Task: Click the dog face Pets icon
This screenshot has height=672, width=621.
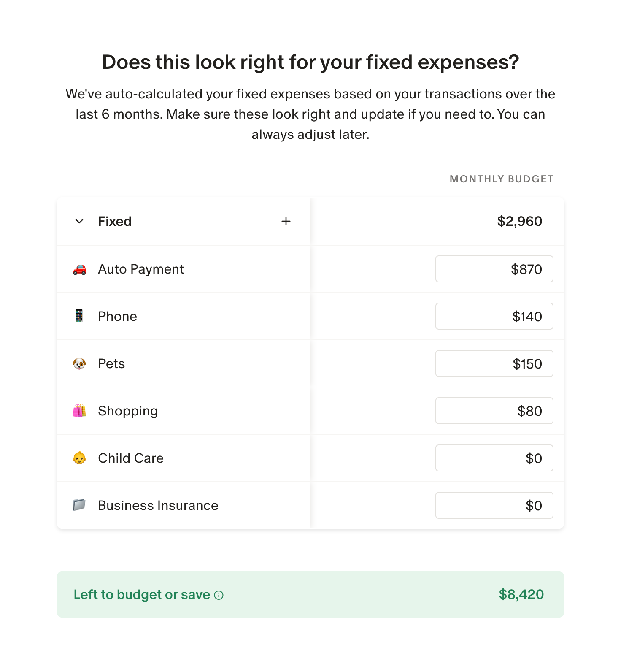Action: pyautogui.click(x=79, y=363)
